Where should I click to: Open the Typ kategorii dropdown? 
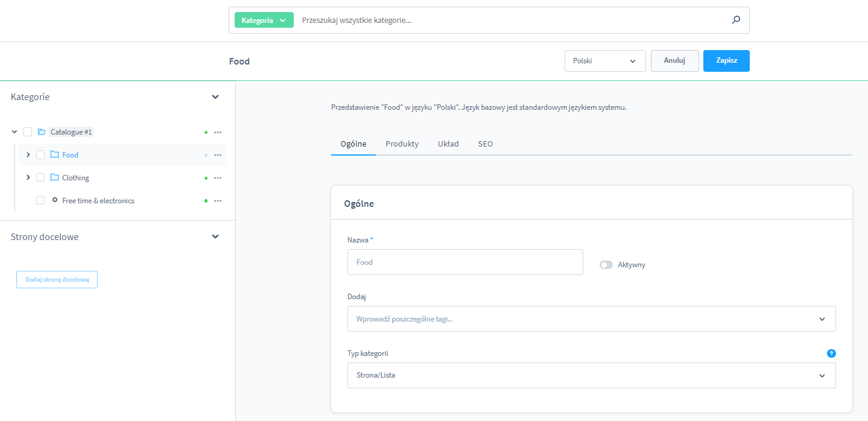click(591, 375)
